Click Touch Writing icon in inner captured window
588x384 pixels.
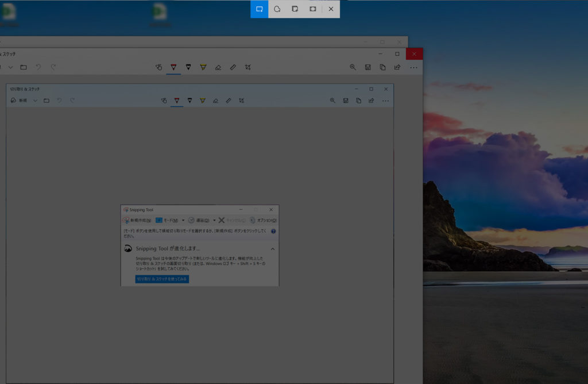pyautogui.click(x=164, y=101)
